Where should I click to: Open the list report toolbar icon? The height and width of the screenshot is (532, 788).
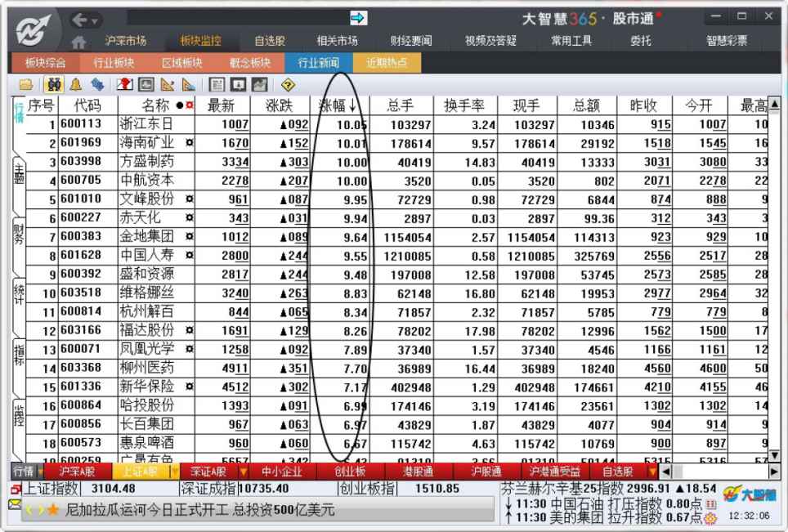217,84
